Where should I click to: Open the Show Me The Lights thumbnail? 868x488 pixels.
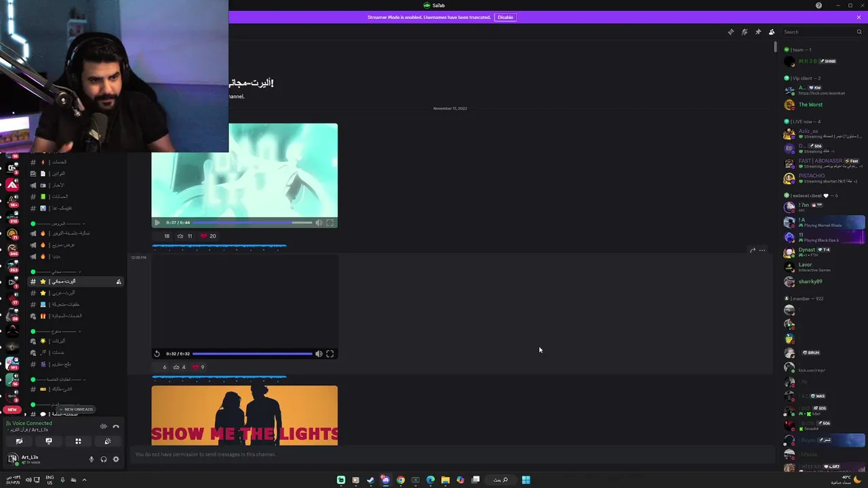tap(244, 415)
